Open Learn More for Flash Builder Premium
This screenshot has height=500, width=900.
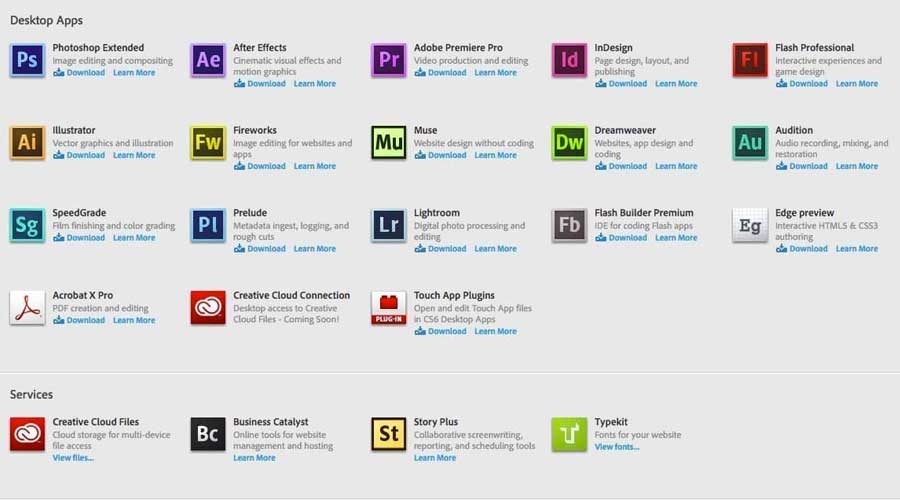coord(677,238)
